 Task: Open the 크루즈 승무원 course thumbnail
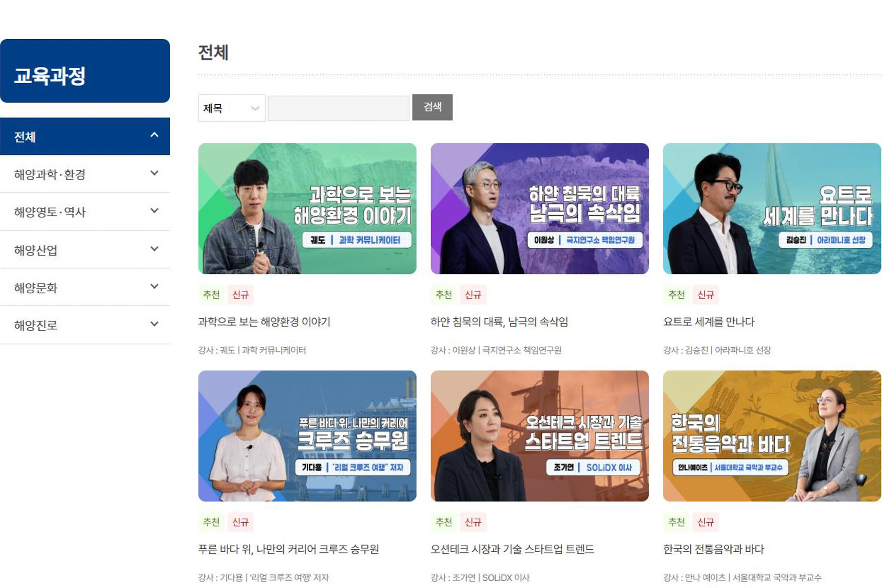(307, 436)
